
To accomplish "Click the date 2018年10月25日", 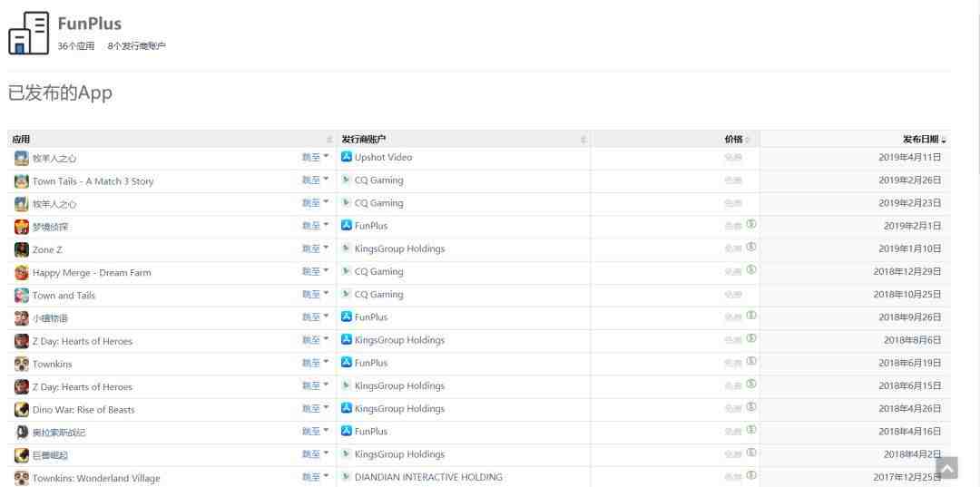I will pyautogui.click(x=907, y=294).
